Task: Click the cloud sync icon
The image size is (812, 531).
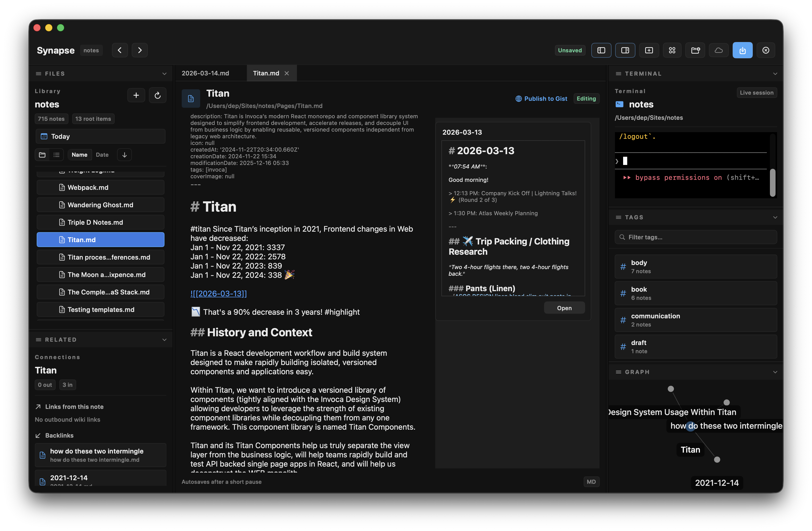Action: [719, 51]
